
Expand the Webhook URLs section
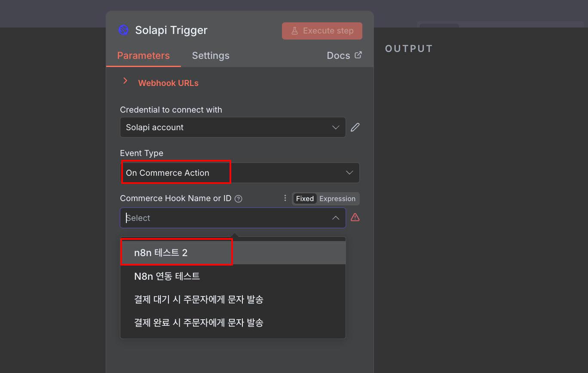[126, 81]
